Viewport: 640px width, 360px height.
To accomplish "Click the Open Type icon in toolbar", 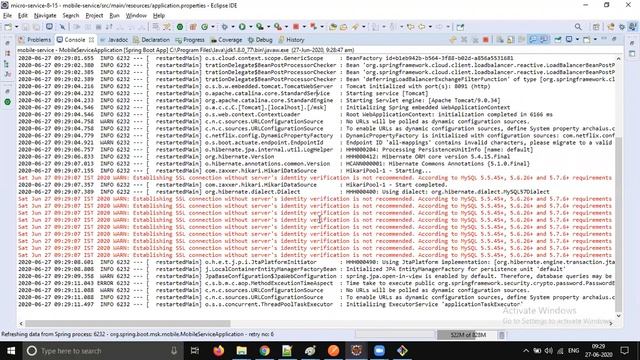I will click(333, 27).
